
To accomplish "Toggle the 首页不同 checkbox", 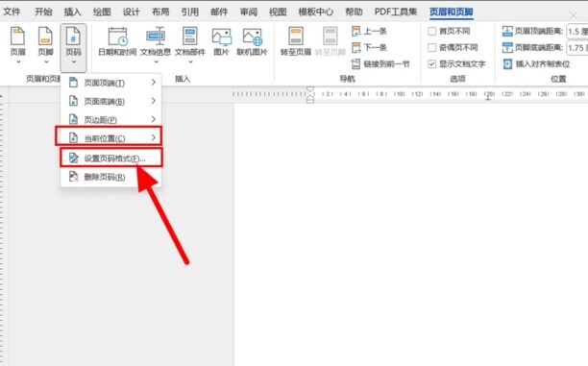I will click(432, 31).
